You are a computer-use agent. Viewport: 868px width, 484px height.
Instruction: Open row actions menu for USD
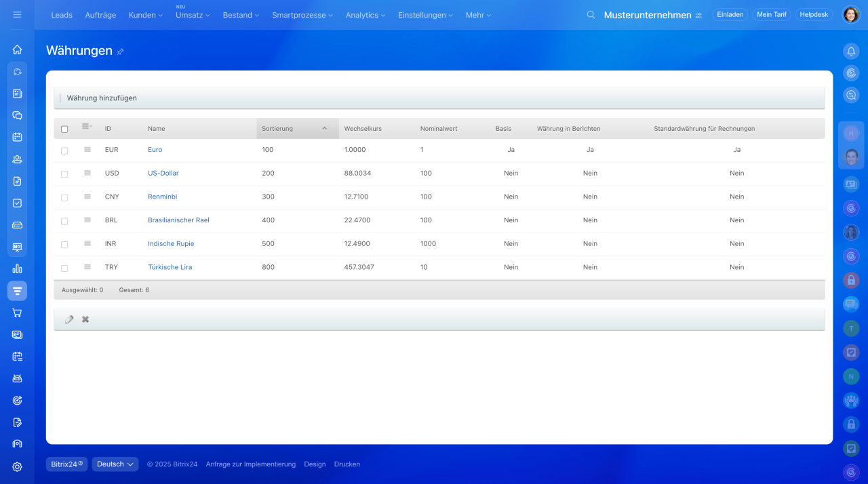[x=87, y=173]
